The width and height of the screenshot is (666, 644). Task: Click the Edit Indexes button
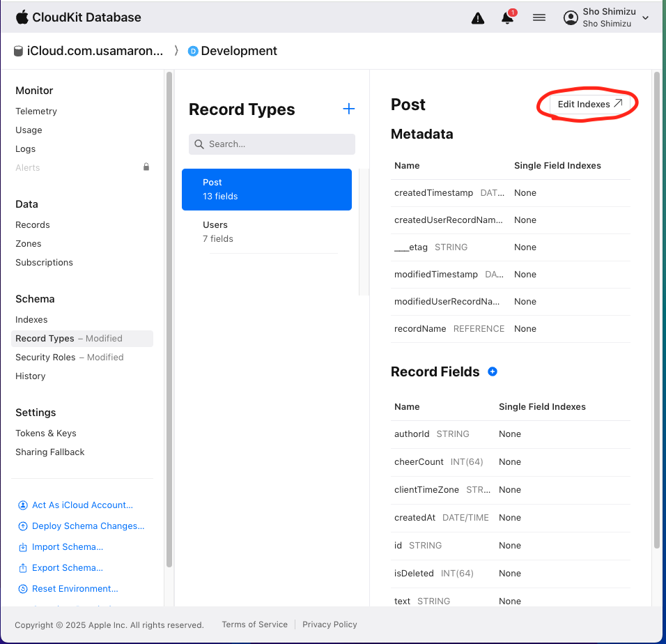pos(589,104)
